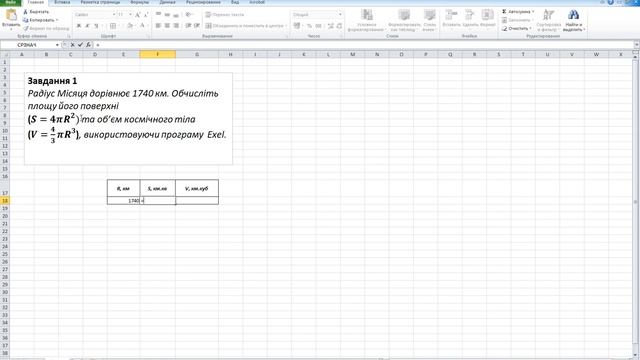Open the font size dropdown
Screen dimensions: 640x360
[130, 15]
